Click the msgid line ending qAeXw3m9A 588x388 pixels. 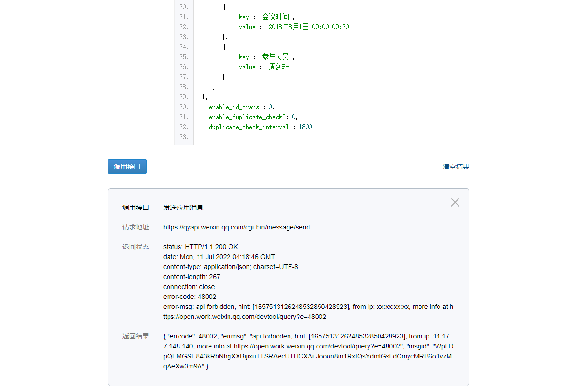click(x=186, y=366)
